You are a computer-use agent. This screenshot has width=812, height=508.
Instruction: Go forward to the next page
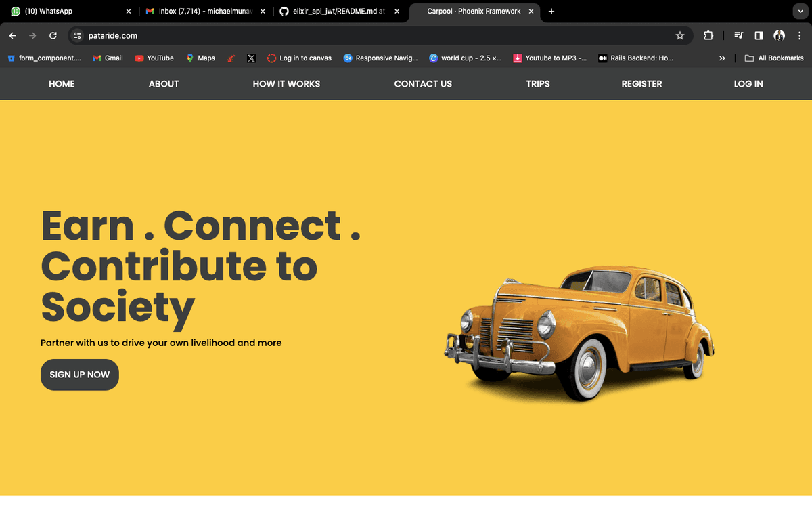[x=32, y=35]
